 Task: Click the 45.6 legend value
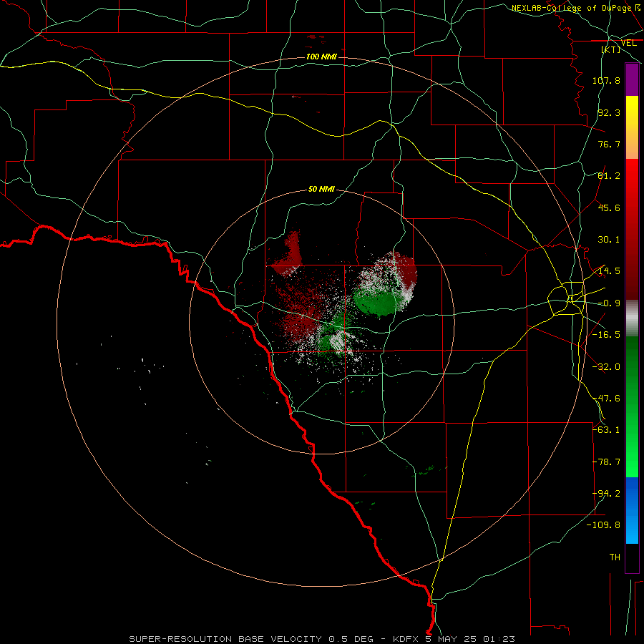609,208
